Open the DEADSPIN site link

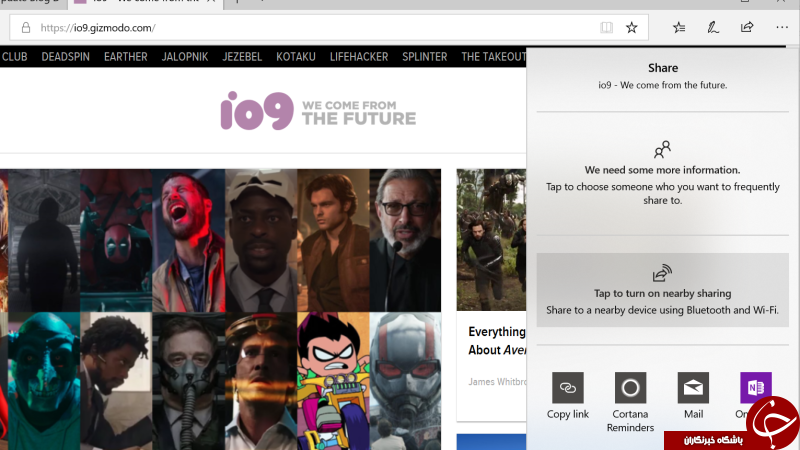point(65,57)
